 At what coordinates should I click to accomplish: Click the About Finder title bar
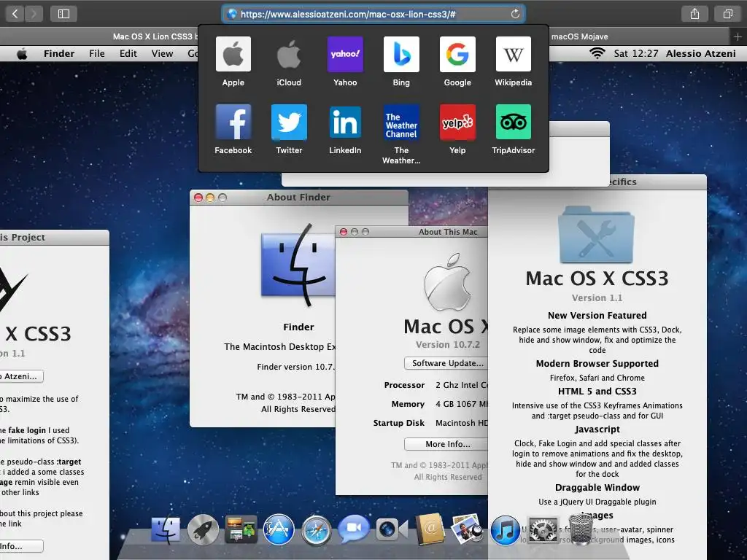coord(298,197)
